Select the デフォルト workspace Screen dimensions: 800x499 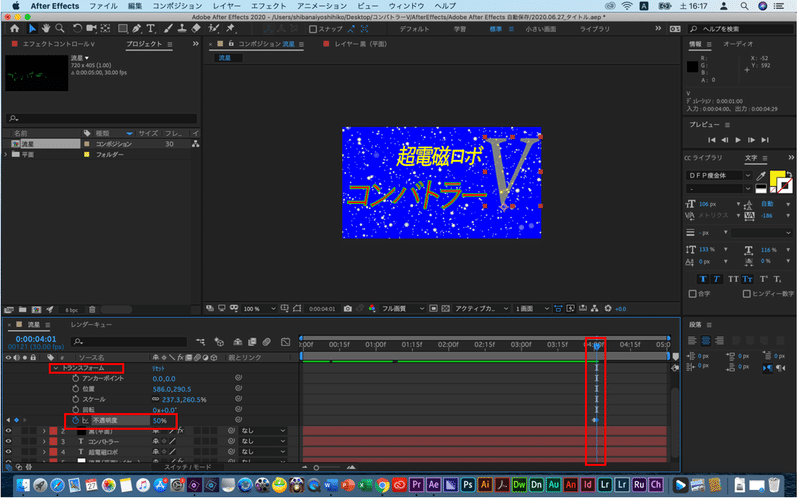[414, 29]
